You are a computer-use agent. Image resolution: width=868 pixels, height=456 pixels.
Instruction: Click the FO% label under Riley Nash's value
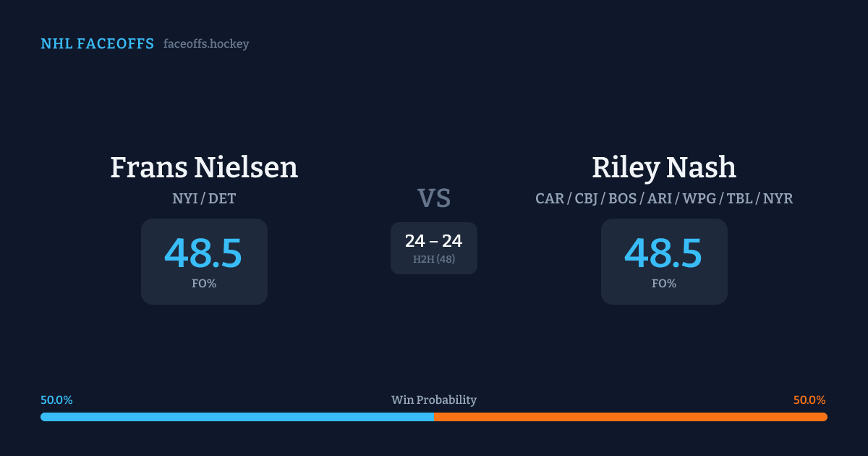[x=664, y=284]
